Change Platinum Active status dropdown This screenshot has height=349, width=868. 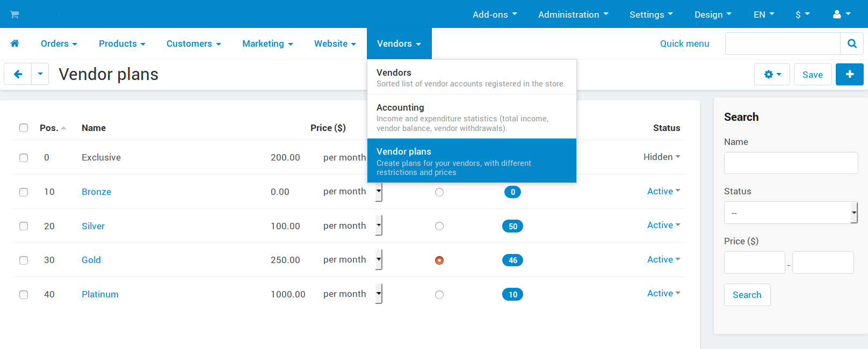pos(663,293)
